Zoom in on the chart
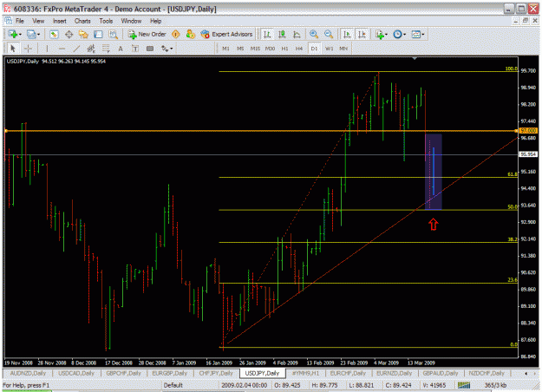 (x=314, y=34)
